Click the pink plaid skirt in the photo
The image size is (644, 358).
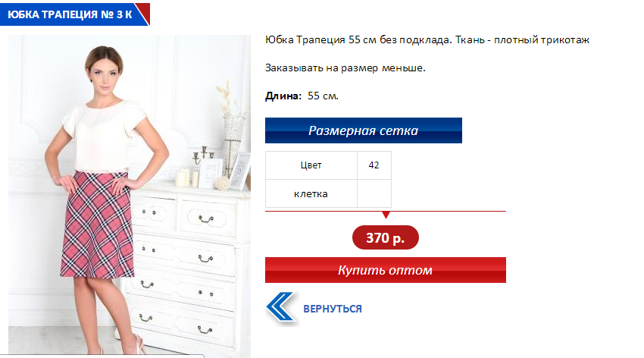(x=98, y=224)
